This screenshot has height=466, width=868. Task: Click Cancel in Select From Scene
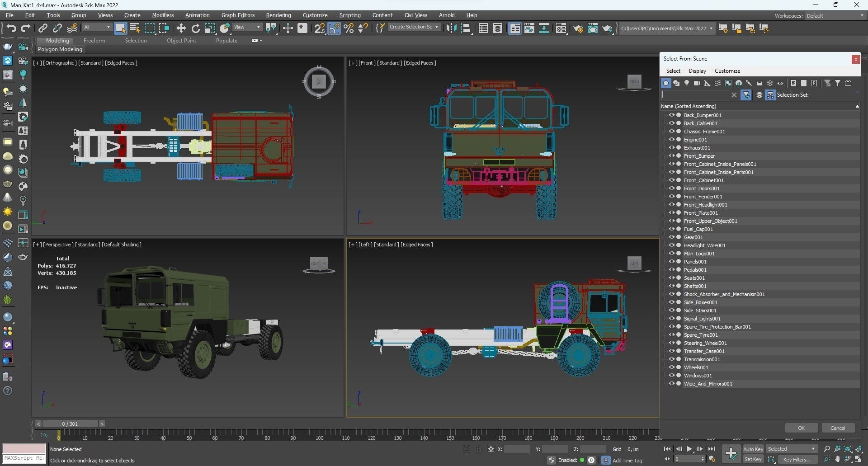tap(837, 428)
